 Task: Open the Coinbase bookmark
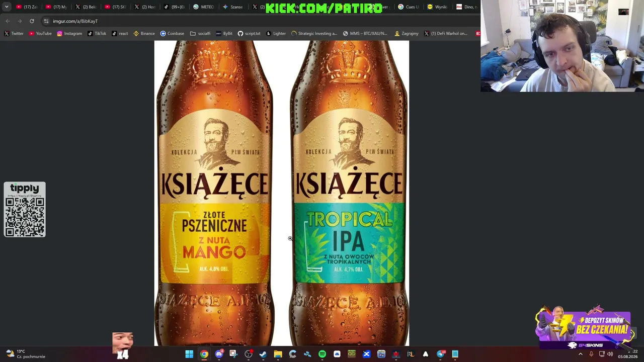[x=172, y=34]
